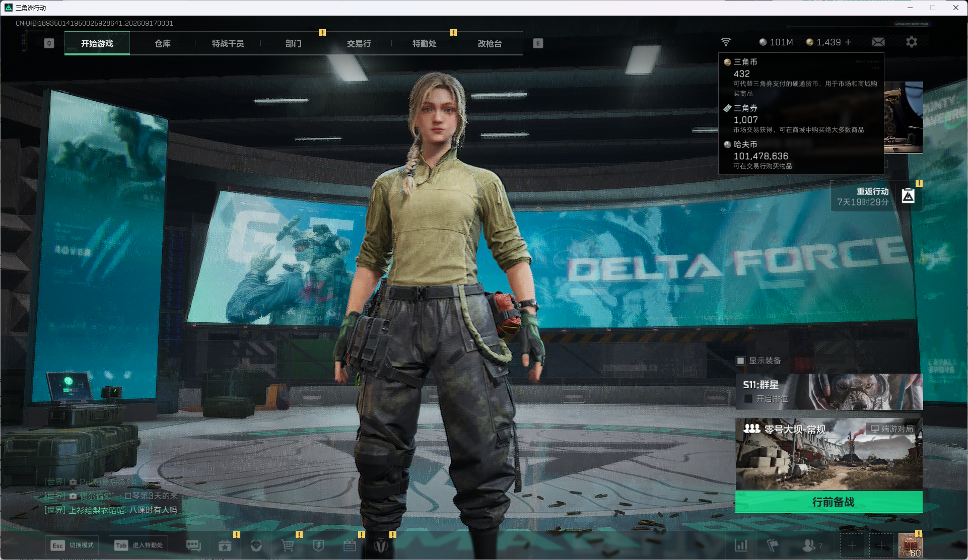The width and height of the screenshot is (968, 560).
Task: Open the flags icon in bottom bar
Action: click(772, 545)
